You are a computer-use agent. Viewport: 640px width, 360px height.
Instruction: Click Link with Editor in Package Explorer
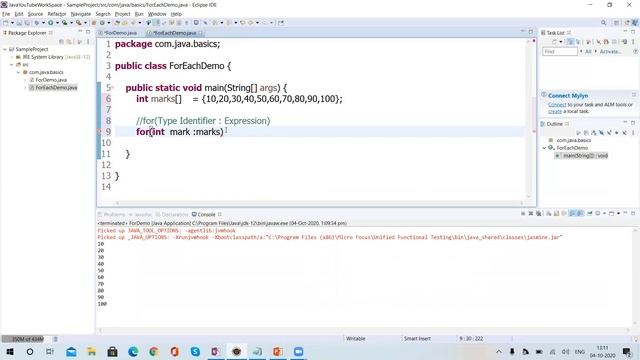point(69,41)
